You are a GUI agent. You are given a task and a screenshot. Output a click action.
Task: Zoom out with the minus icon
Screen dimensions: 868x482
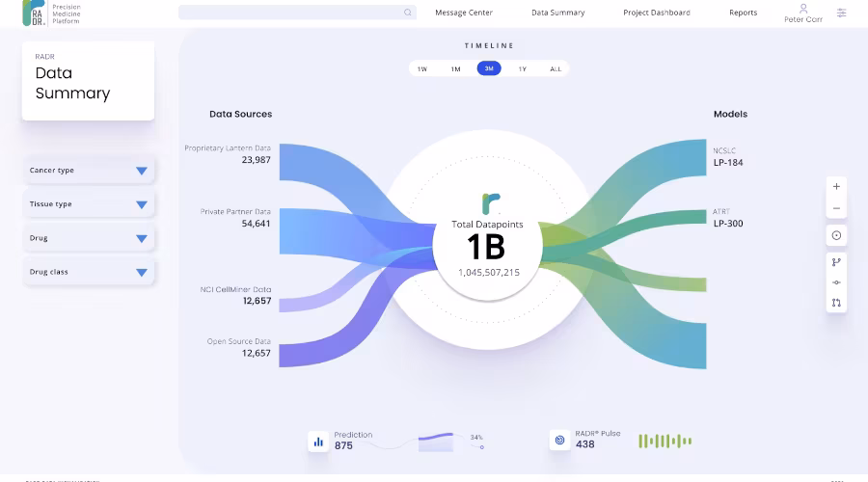point(836,208)
